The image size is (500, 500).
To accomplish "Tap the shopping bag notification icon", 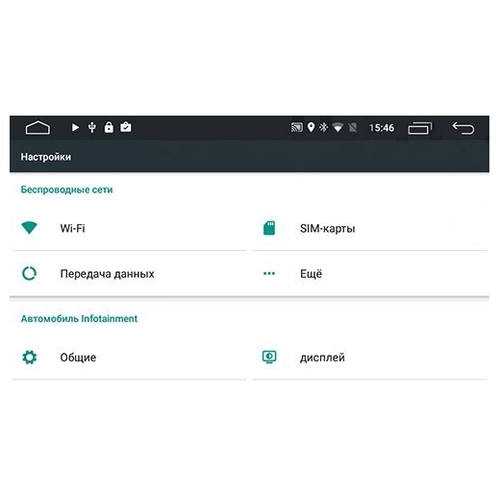I will 126,127.
